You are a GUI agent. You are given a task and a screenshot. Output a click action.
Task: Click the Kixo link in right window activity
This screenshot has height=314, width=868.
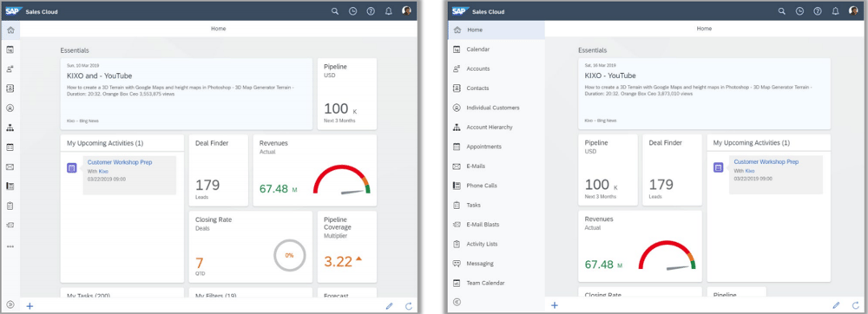750,171
